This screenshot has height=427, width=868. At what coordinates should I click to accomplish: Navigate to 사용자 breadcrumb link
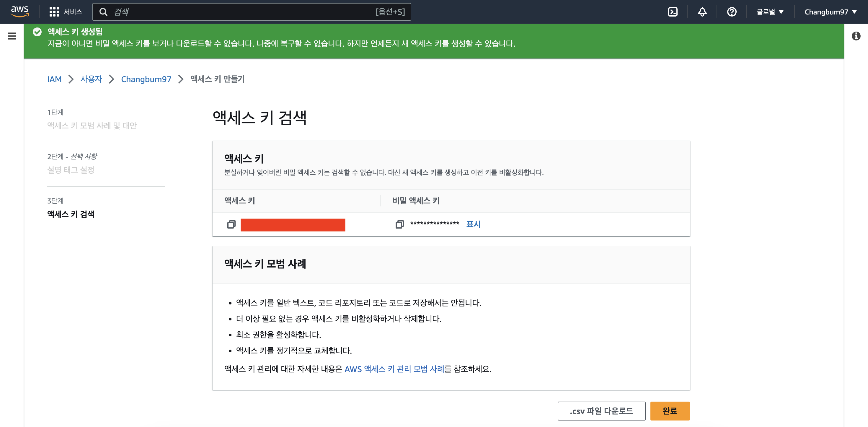tap(91, 79)
